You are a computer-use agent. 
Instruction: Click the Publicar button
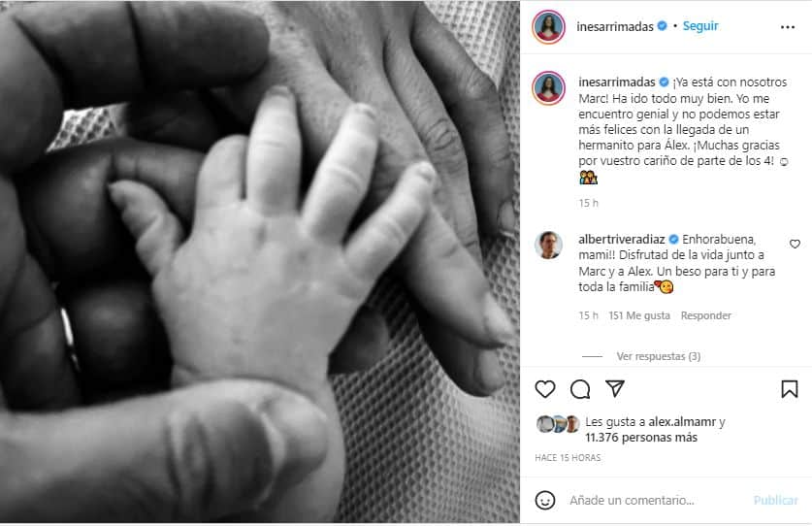click(776, 500)
